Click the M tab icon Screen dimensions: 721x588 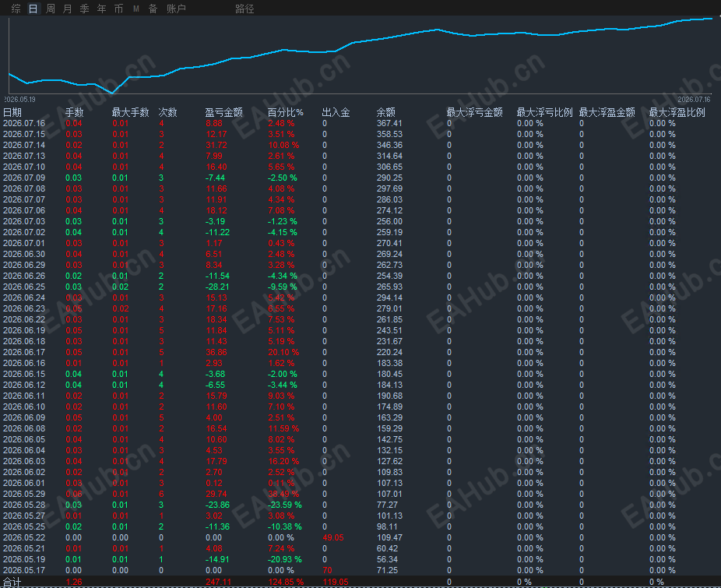coord(136,9)
